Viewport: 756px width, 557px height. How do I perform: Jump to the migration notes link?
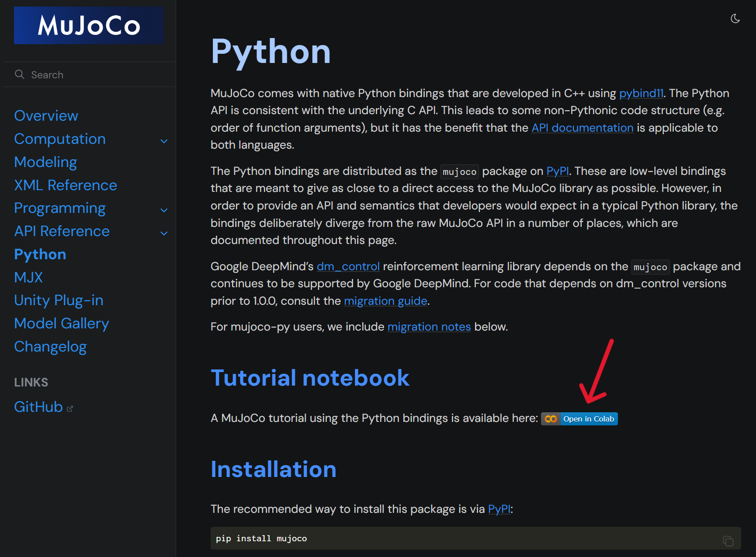(429, 327)
